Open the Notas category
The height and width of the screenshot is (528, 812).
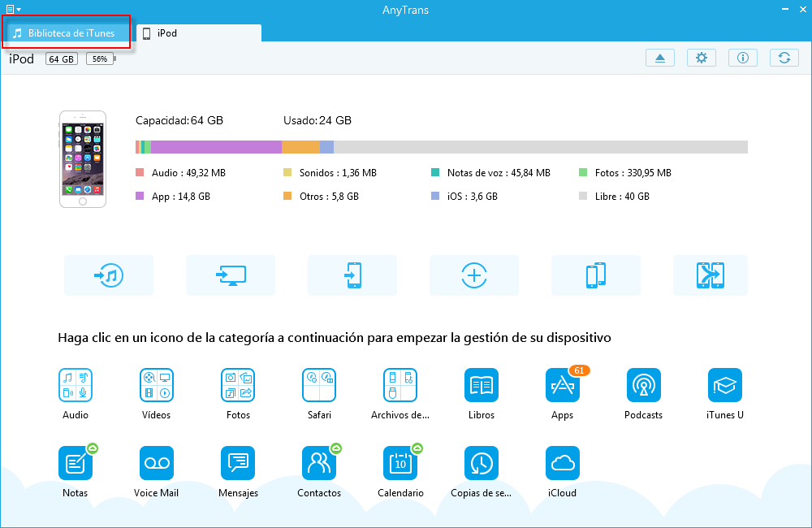(76, 463)
